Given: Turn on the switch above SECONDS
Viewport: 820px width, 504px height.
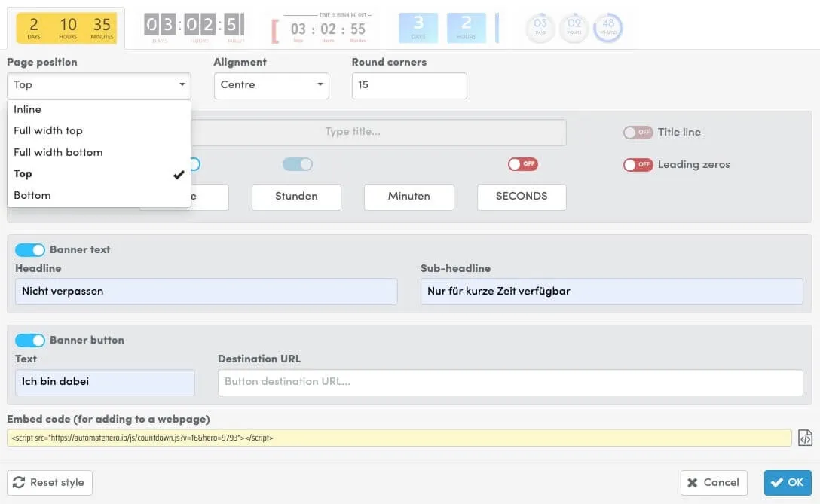Looking at the screenshot, I should tap(523, 164).
